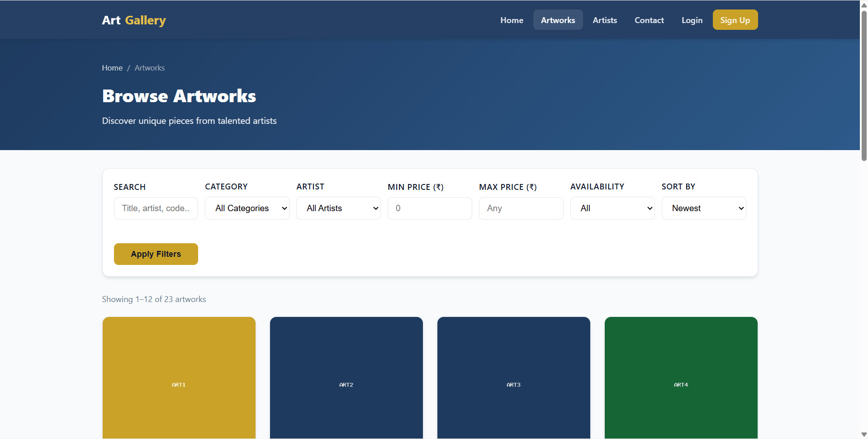Select the Artworks nav tab
Image resolution: width=868 pixels, height=439 pixels.
(558, 20)
